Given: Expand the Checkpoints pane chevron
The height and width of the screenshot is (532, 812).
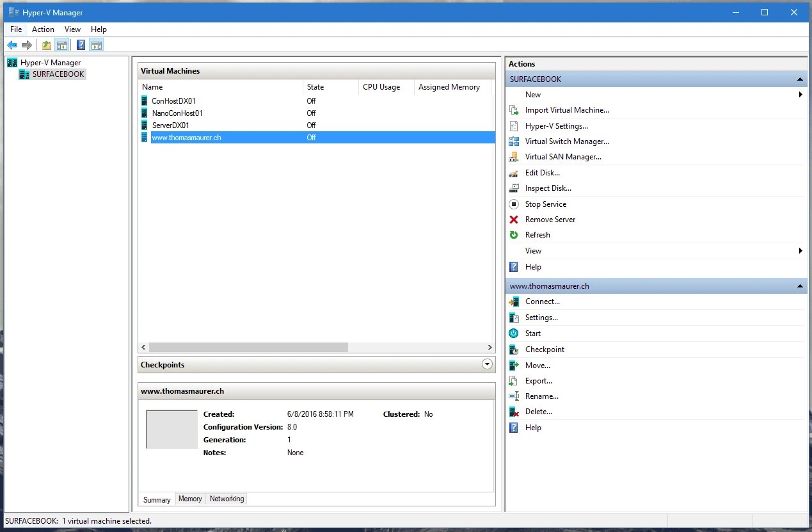Looking at the screenshot, I should [x=487, y=364].
